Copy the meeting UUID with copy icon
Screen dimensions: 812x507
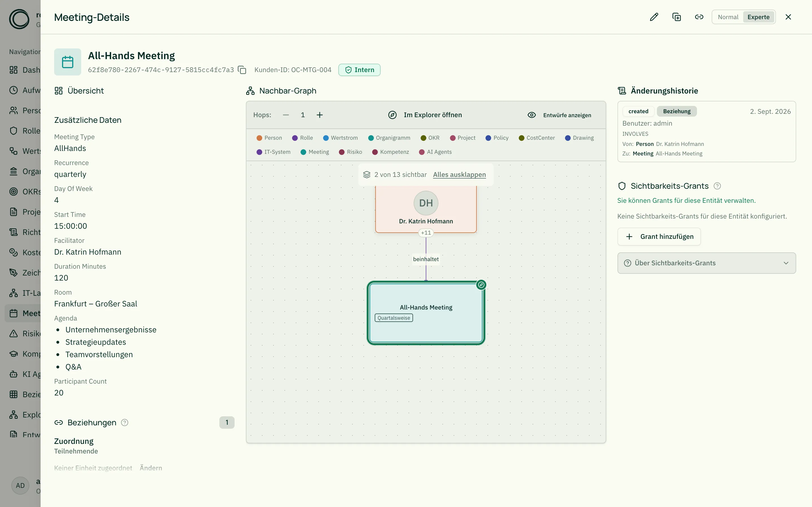[242, 70]
